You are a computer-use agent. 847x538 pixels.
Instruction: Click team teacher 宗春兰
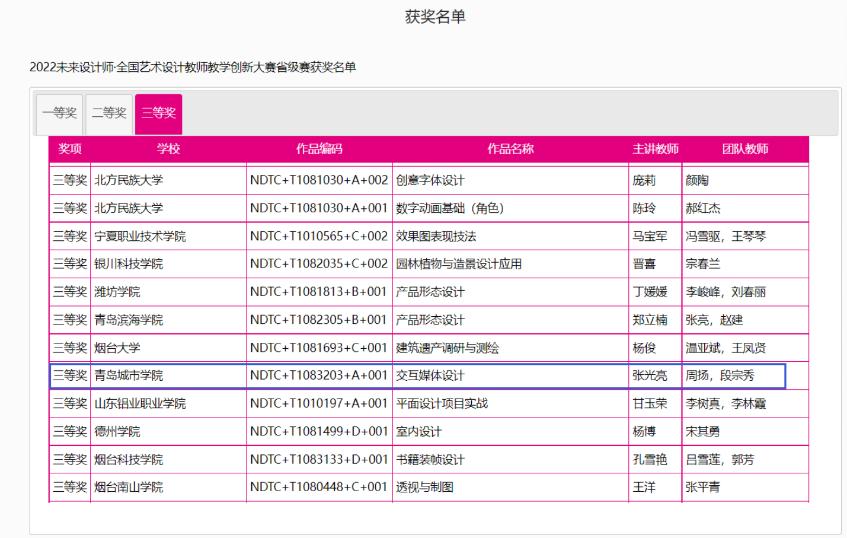(x=703, y=264)
